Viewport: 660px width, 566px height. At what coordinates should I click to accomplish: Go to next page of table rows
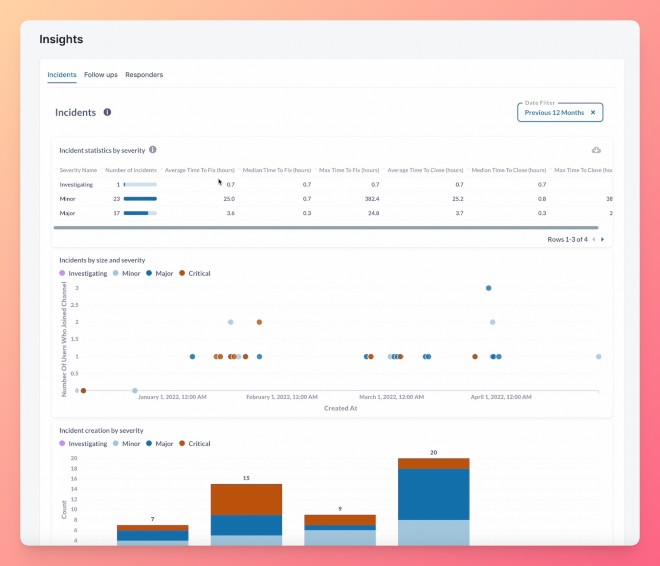(602, 239)
